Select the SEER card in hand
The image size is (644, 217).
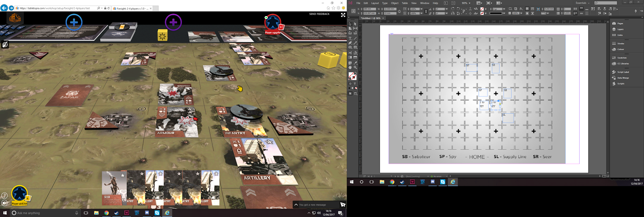[x=114, y=188]
